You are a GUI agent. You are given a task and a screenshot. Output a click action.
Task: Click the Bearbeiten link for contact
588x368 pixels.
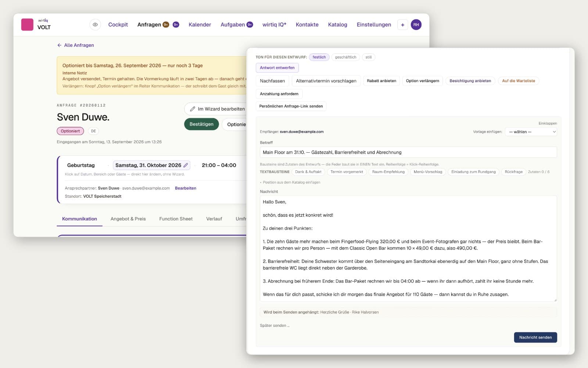click(x=186, y=188)
